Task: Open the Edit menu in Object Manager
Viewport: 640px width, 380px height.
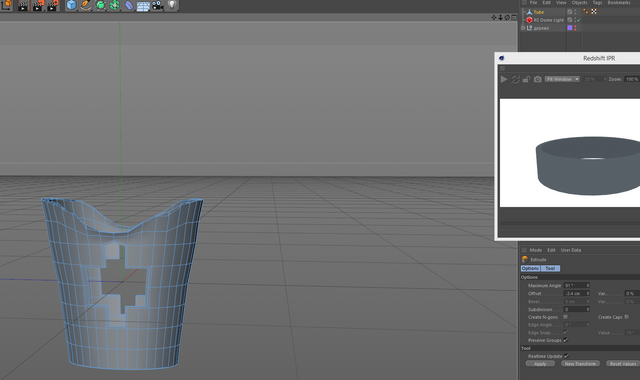Action: [547, 2]
